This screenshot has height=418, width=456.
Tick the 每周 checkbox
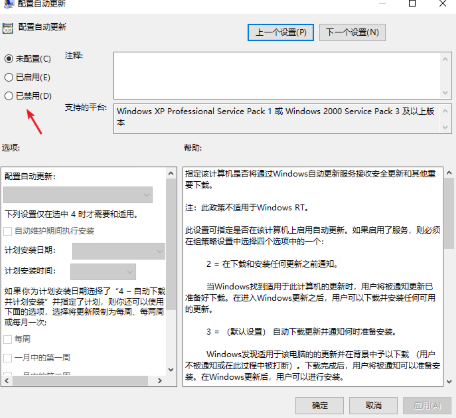(8, 339)
